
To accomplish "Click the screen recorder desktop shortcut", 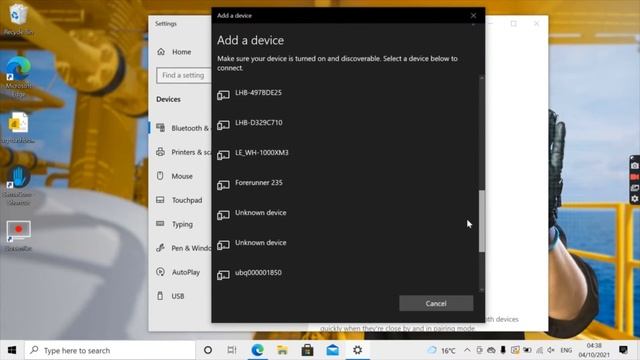I will (18, 236).
